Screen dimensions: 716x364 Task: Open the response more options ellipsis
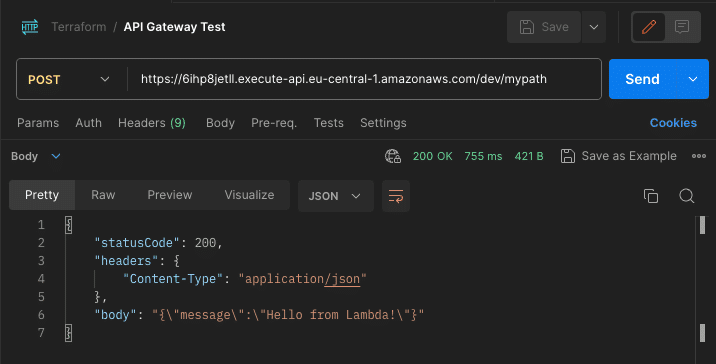pyautogui.click(x=699, y=156)
